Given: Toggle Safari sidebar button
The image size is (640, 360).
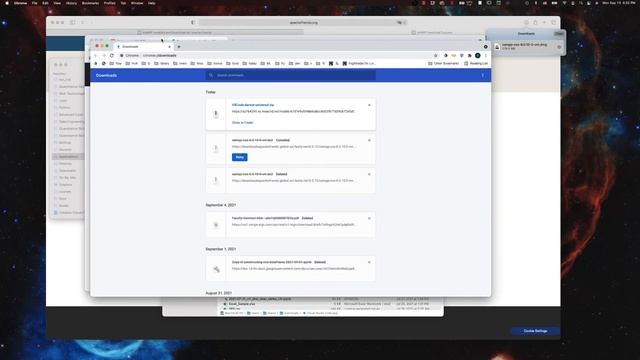Looking at the screenshot, I should 73,22.
